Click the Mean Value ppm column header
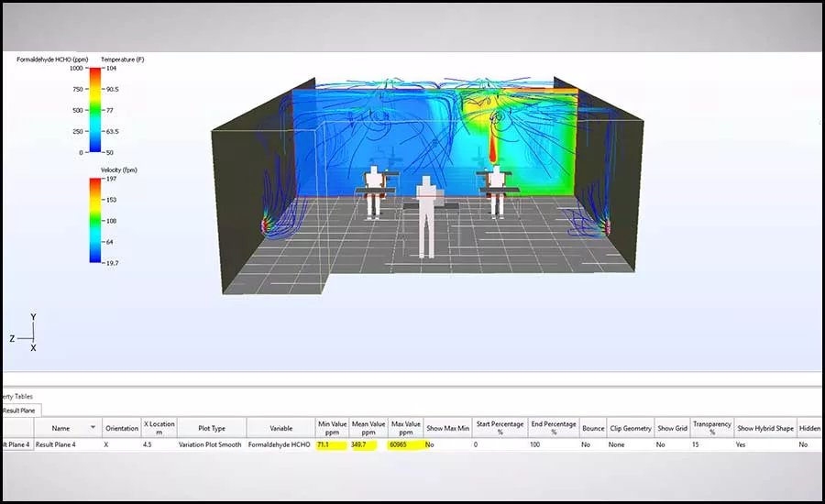The width and height of the screenshot is (825, 504). [x=368, y=428]
